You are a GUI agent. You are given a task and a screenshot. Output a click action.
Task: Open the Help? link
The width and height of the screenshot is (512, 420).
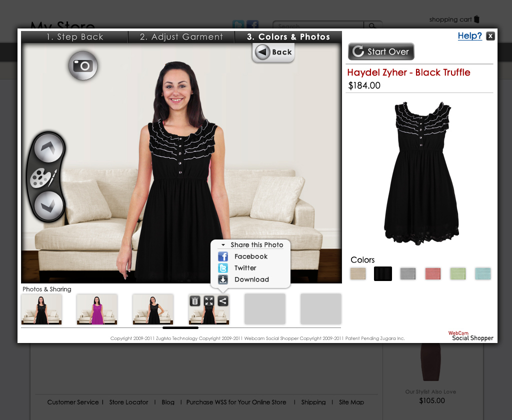point(469,35)
